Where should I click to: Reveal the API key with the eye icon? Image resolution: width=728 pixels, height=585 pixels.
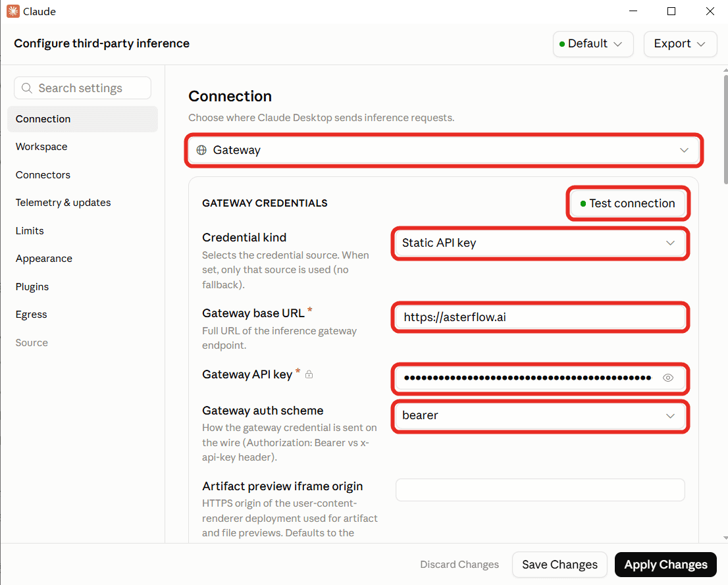click(667, 378)
